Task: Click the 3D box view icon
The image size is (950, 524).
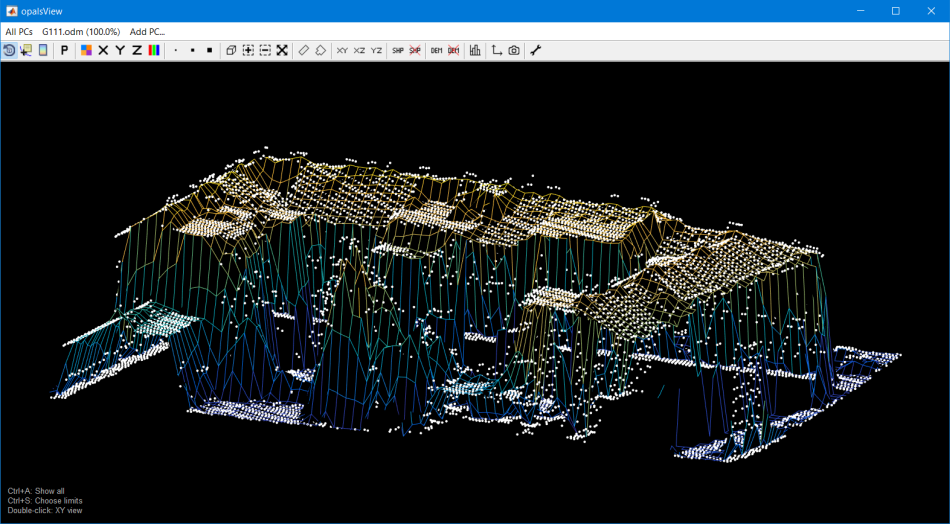Action: (x=231, y=50)
